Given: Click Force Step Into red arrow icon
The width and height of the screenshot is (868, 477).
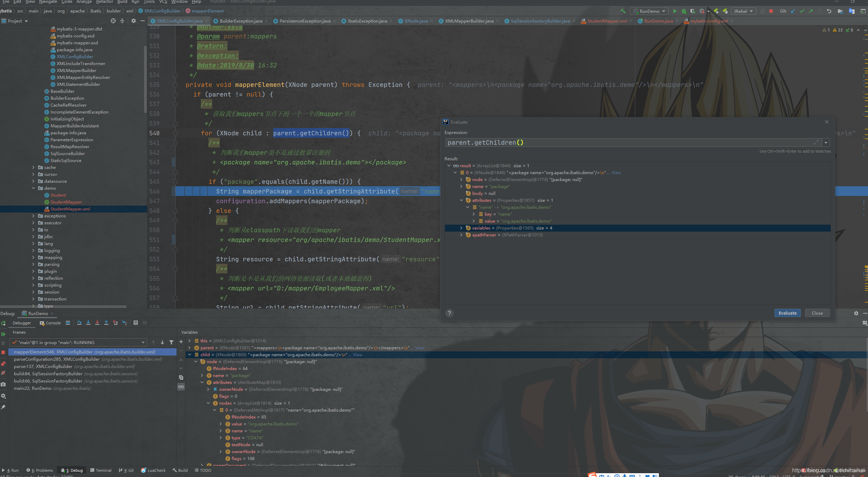Looking at the screenshot, I should tap(97, 323).
